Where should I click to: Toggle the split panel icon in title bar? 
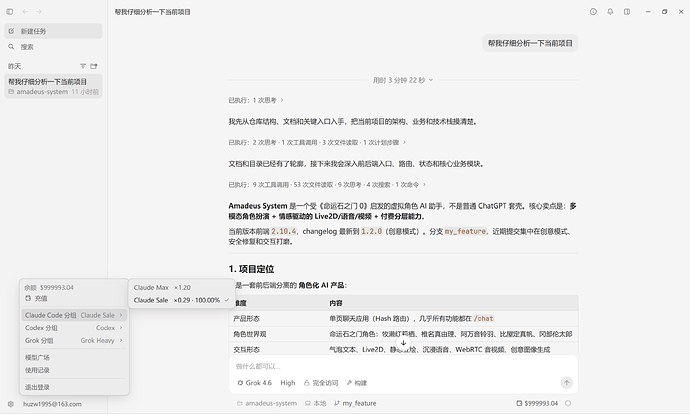tap(627, 12)
